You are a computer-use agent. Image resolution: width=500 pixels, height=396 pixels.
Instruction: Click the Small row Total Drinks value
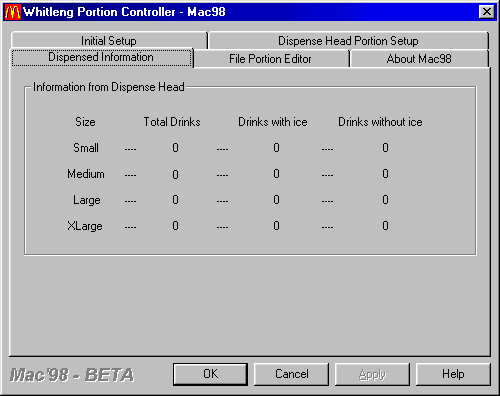175,148
